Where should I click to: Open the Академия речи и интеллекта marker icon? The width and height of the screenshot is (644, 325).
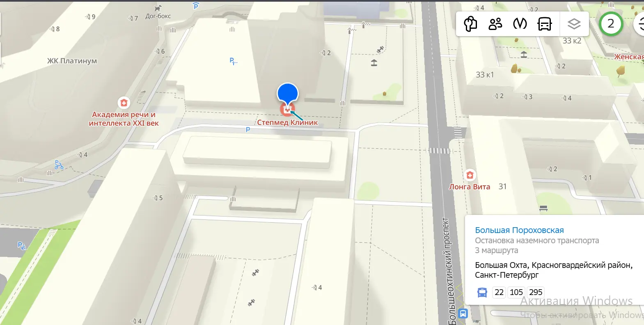point(124,102)
